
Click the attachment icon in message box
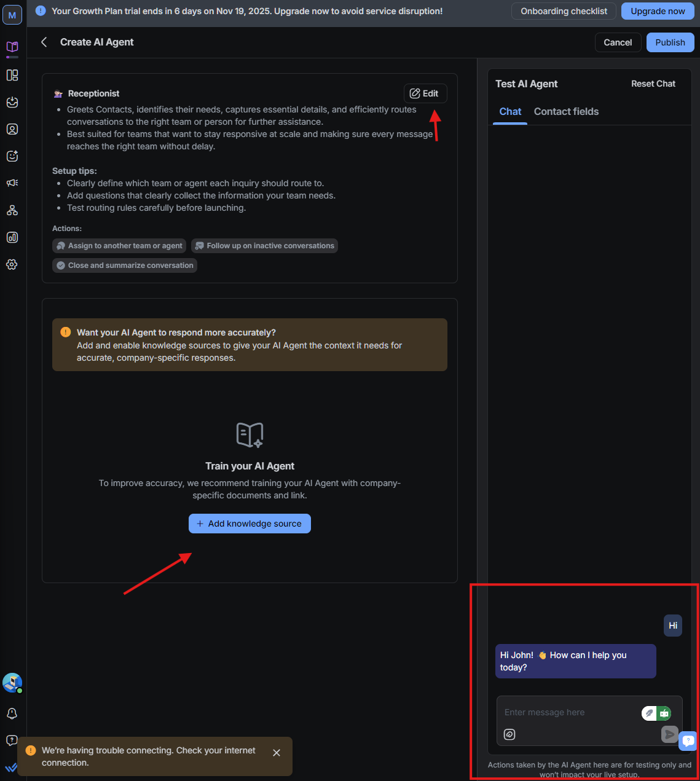pos(509,734)
